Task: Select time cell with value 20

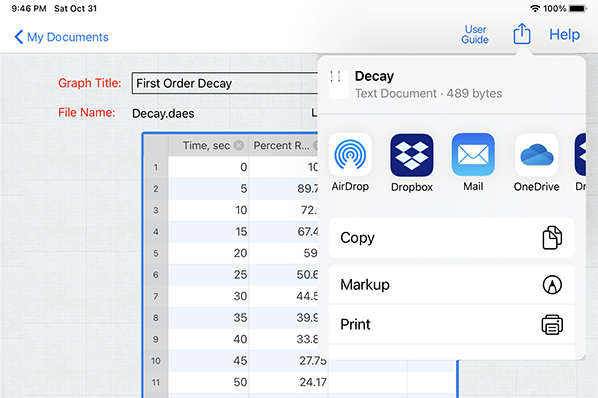Action: (208, 253)
